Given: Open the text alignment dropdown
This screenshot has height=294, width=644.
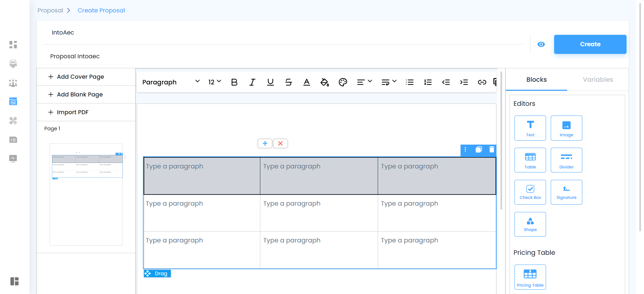Looking at the screenshot, I should (x=364, y=82).
